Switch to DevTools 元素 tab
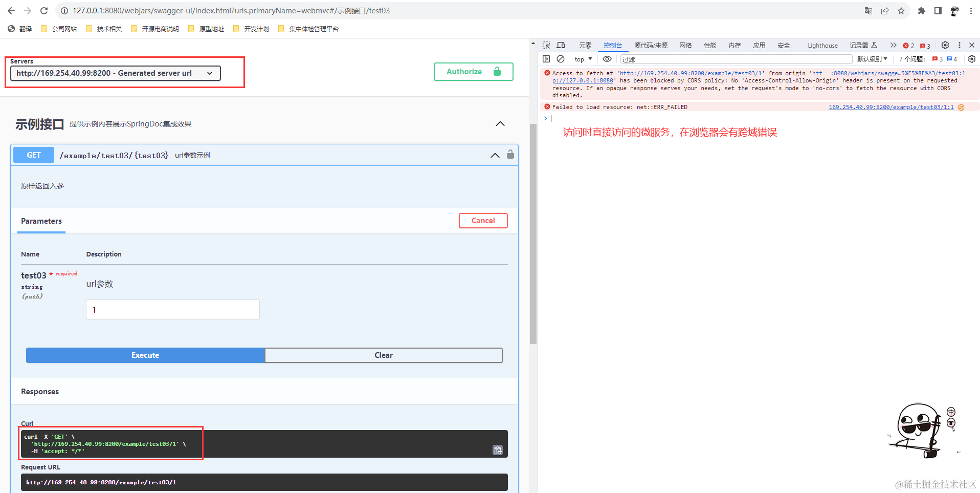Screen dimensions: 980x493 [585, 46]
